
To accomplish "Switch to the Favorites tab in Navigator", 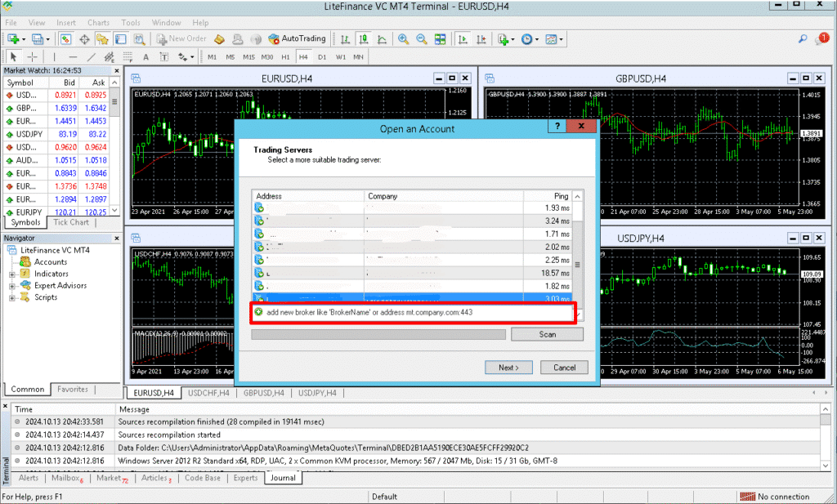I will pos(73,390).
